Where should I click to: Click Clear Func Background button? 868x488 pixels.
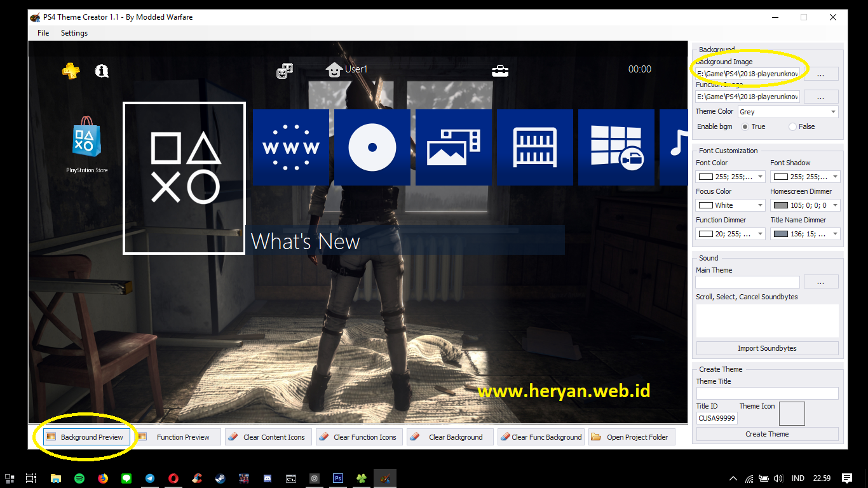click(x=541, y=437)
